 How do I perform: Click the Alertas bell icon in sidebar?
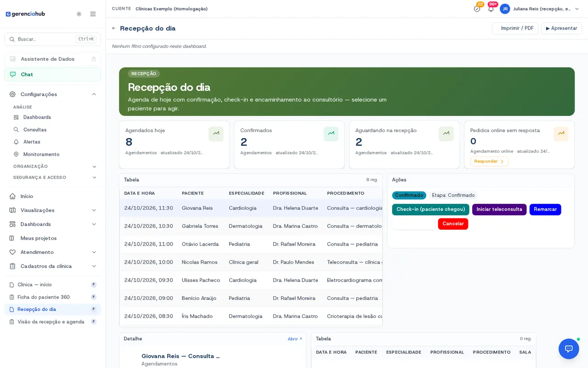16,142
